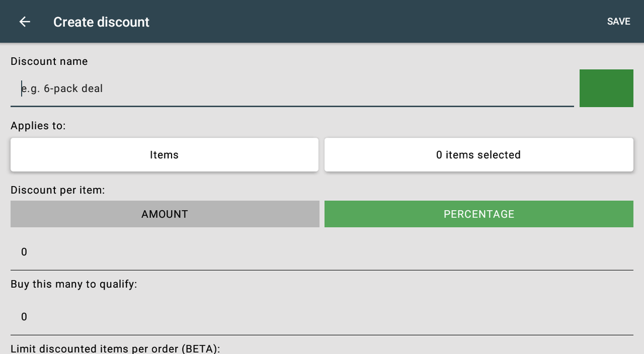The image size is (644, 354).
Task: Open the Items applies-to selector
Action: tap(165, 155)
